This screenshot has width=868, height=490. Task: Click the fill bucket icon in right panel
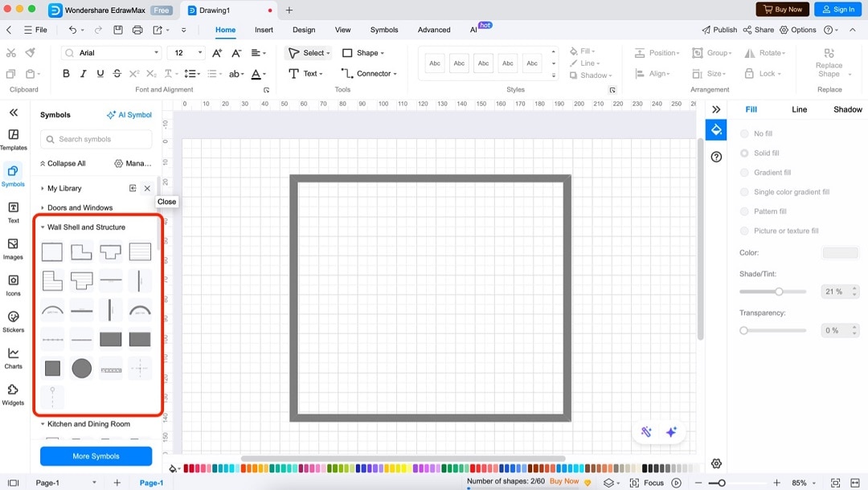[716, 130]
